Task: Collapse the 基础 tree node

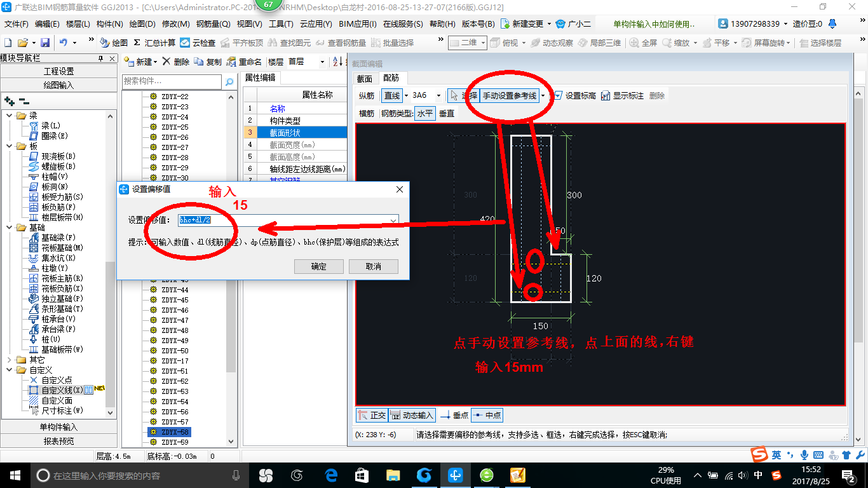Action: (10, 227)
